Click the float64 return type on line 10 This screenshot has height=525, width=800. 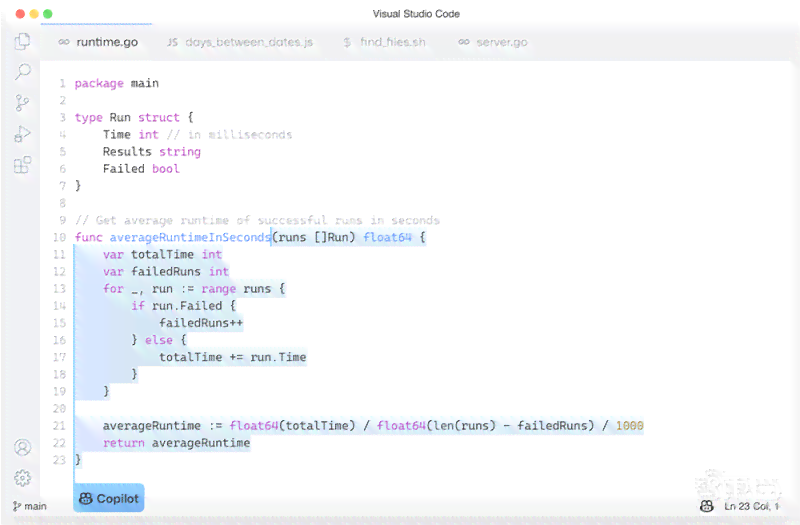387,237
